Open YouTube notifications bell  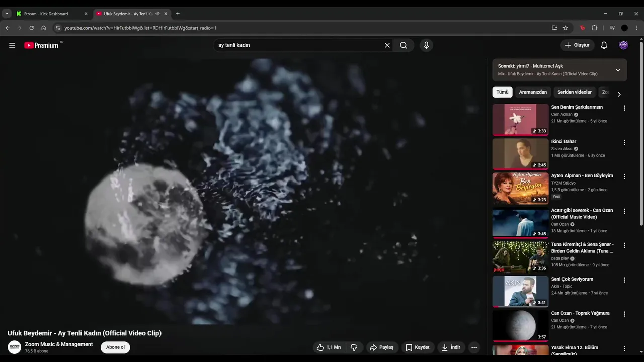point(604,45)
